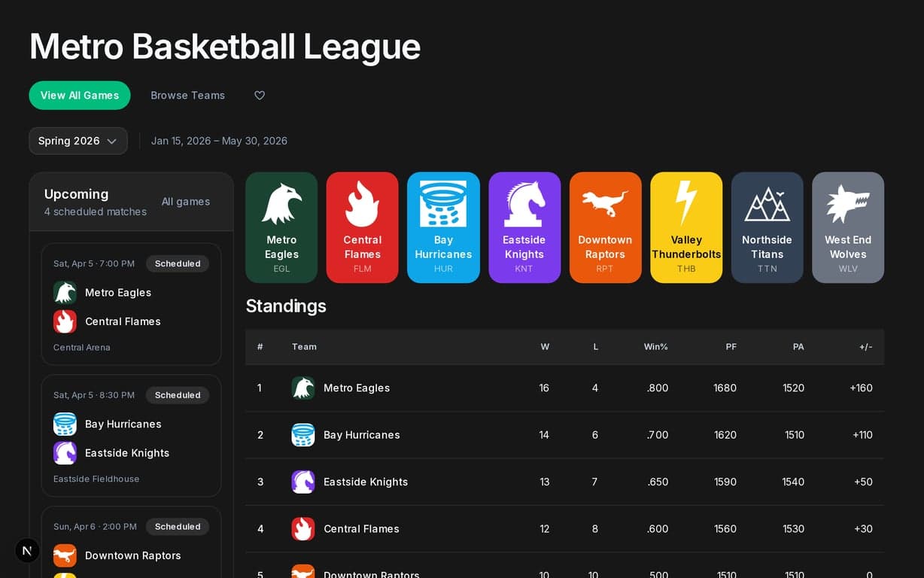Open the Spring 2026 season dropdown
Image resolution: width=924 pixels, height=578 pixels.
[78, 141]
